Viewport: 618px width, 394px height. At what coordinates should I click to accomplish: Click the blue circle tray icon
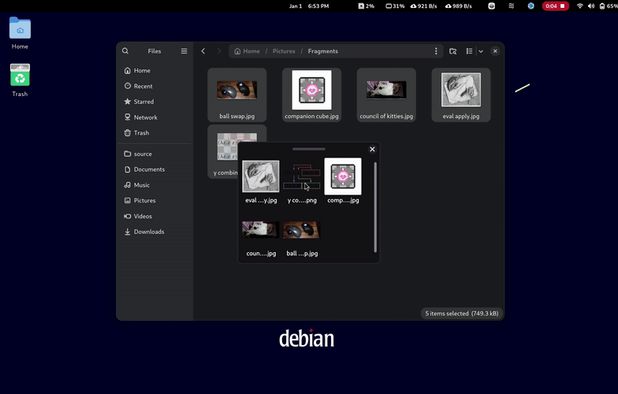pyautogui.click(x=531, y=6)
